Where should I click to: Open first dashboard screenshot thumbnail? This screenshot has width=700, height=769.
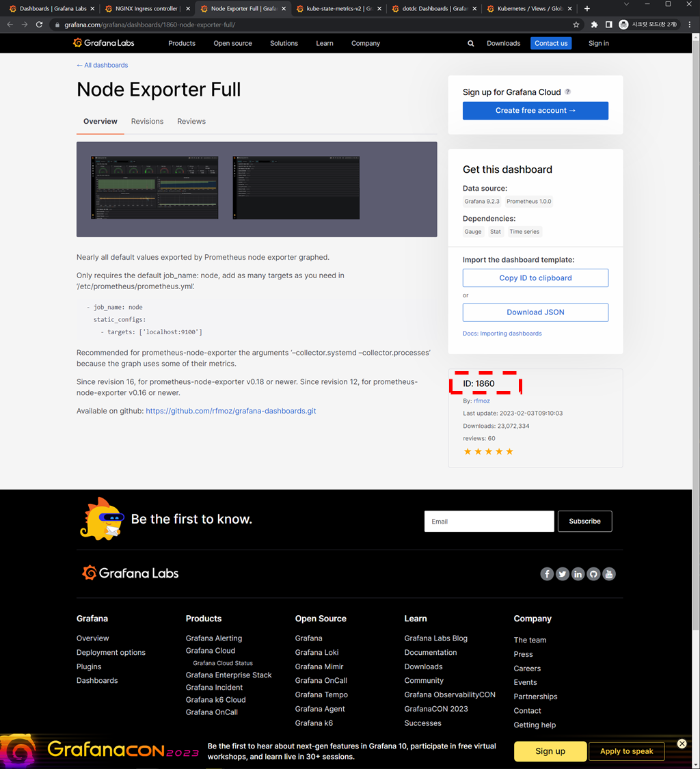[154, 187]
